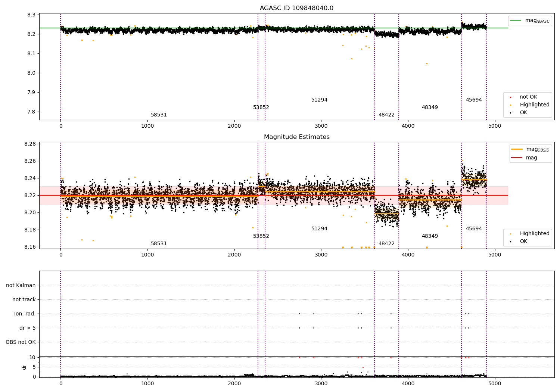Select OBSID label 53852 in top panel
The image size is (560, 392).
coord(261,108)
